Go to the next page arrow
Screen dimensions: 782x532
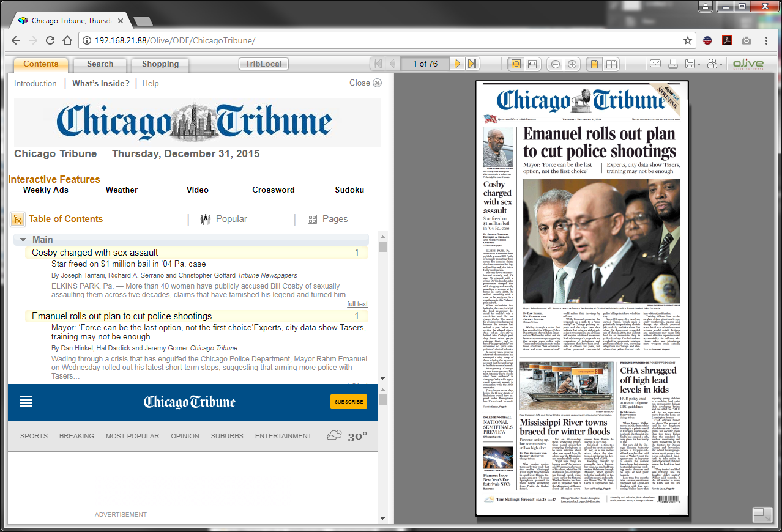click(457, 64)
